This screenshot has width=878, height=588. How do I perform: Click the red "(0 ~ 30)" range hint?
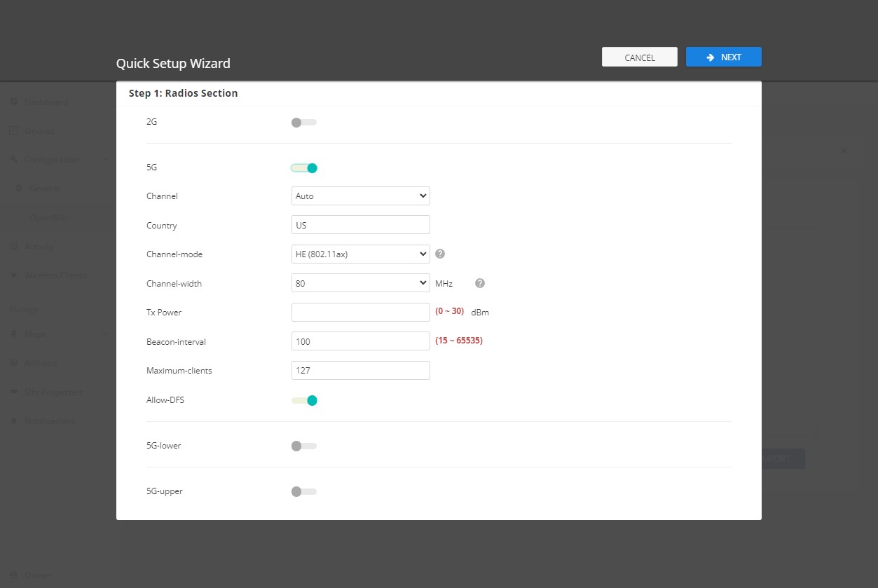point(449,311)
